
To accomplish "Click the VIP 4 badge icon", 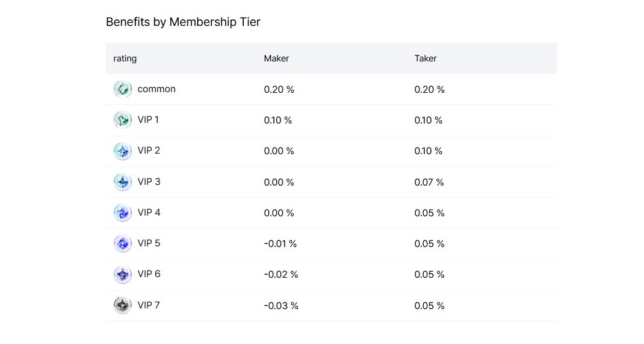I will coord(122,213).
